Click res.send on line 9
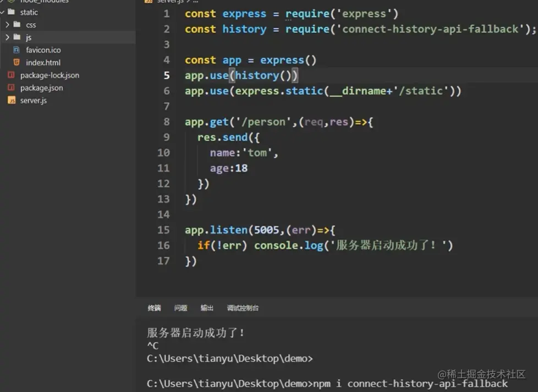Viewport: 538px width, 392px height. click(x=222, y=137)
